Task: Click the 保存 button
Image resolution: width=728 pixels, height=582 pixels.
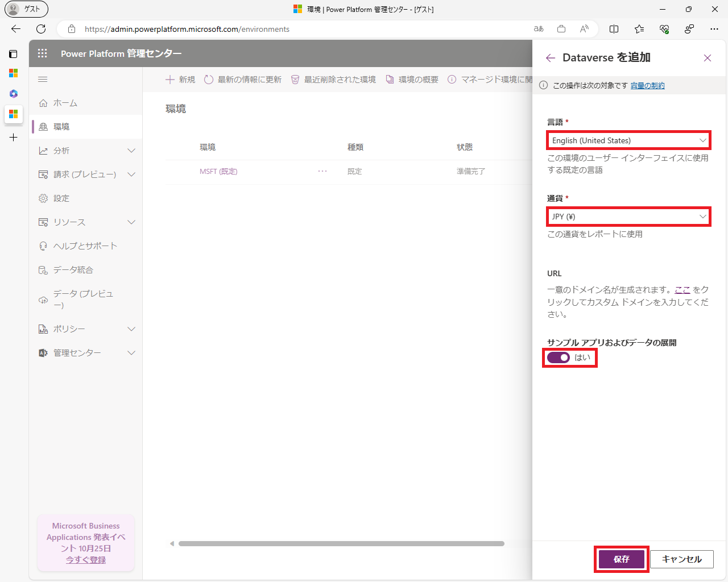Action: tap(622, 559)
